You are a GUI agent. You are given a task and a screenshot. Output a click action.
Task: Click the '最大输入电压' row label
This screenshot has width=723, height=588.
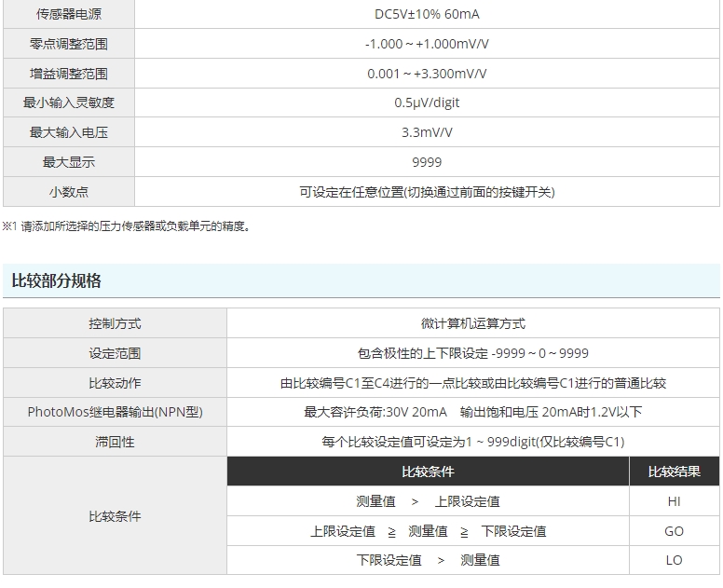click(x=69, y=132)
